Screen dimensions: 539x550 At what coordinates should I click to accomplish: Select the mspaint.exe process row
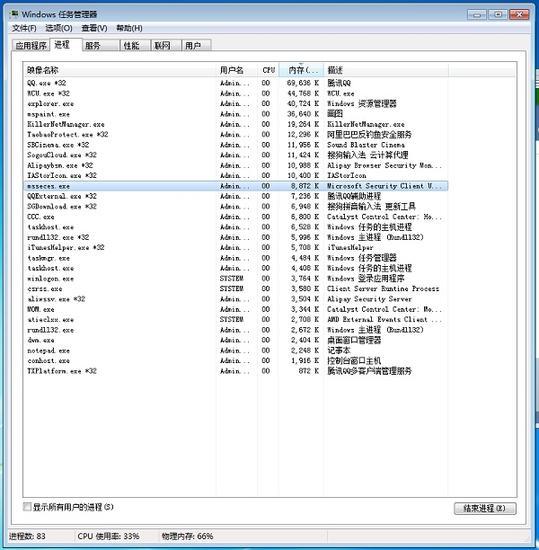(236, 114)
